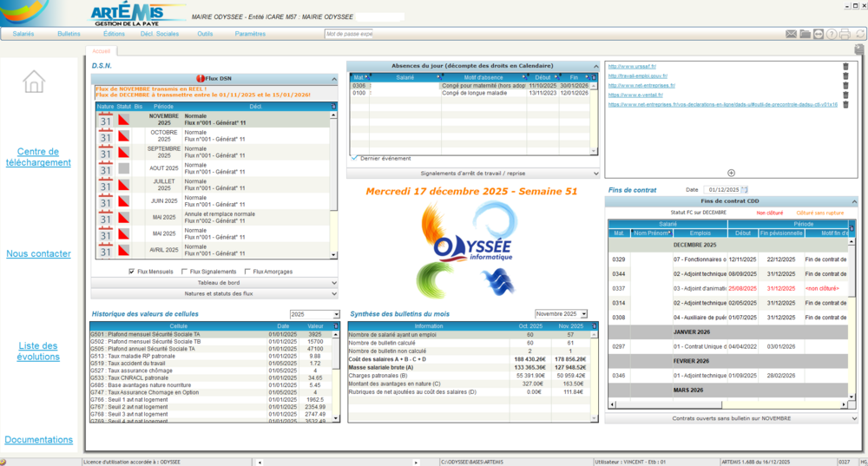This screenshot has width=868, height=466.
Task: Click the Documentations link
Action: (38, 440)
